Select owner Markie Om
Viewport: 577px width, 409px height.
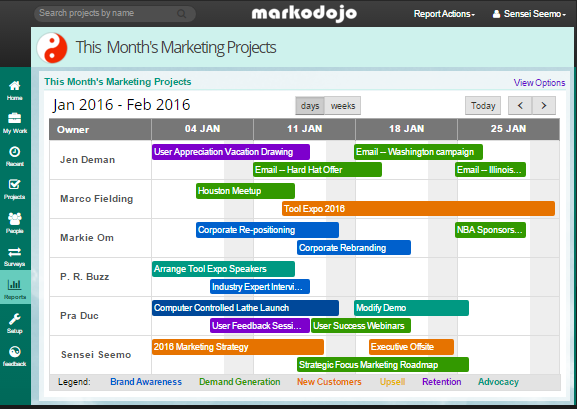87,238
